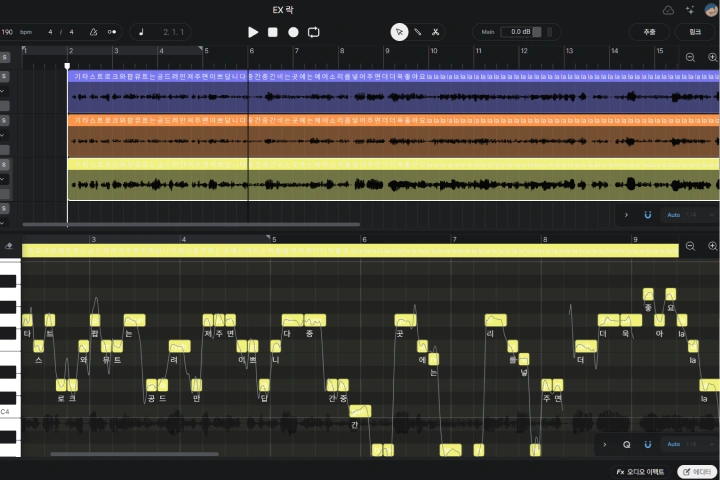Click the time signature numerator 4
Viewport: 720px width, 480px height.
(x=50, y=32)
